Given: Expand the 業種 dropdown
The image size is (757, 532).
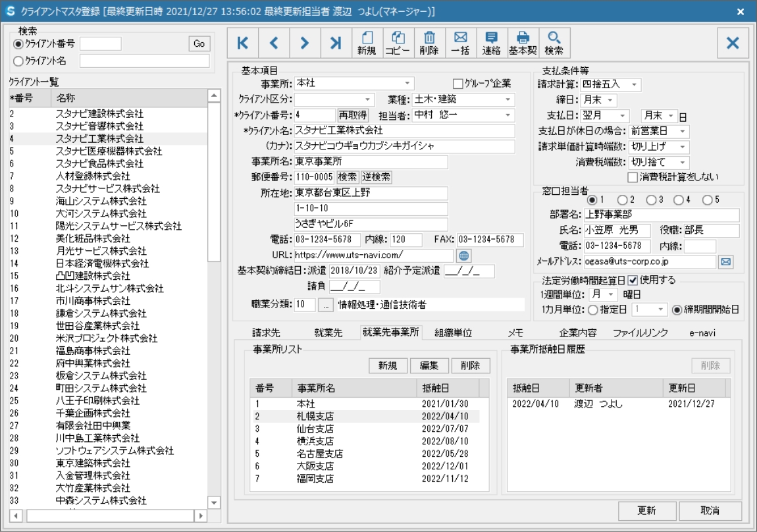Looking at the screenshot, I should 508,100.
